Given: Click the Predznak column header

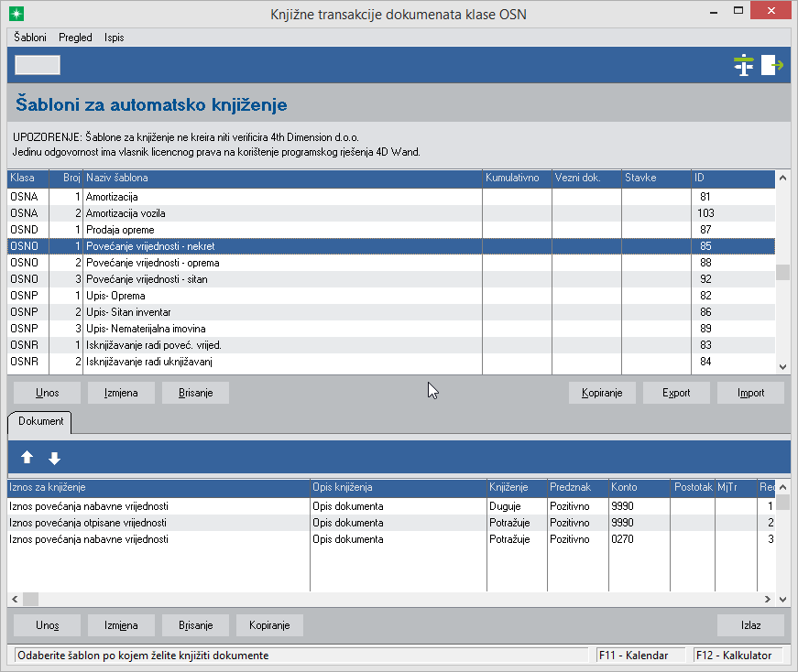Looking at the screenshot, I should [578, 487].
